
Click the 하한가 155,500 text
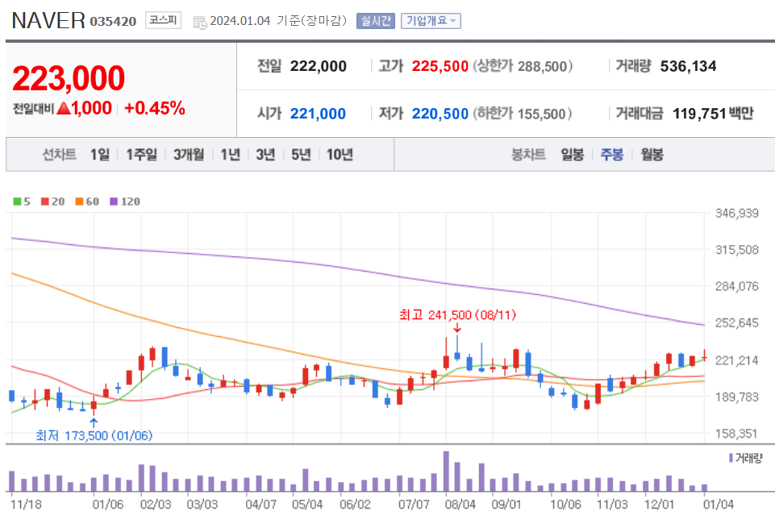523,114
